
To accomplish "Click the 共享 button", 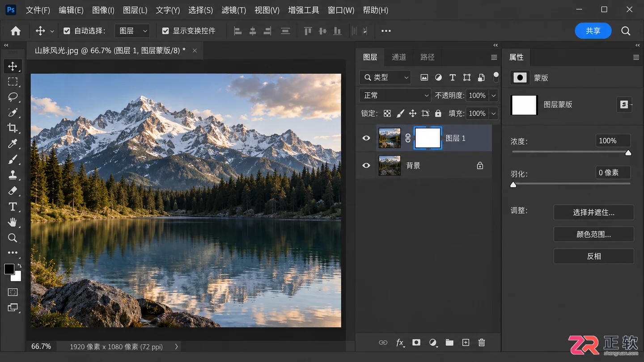I will click(593, 31).
